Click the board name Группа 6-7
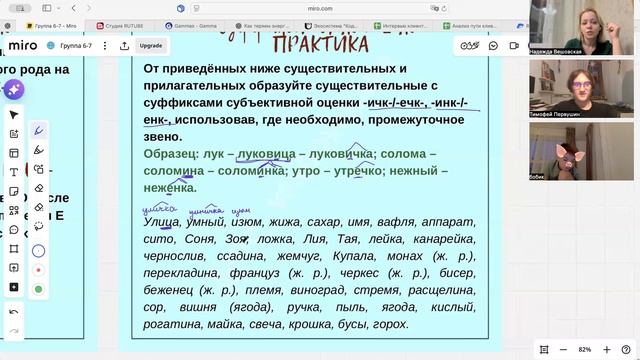 (76, 46)
